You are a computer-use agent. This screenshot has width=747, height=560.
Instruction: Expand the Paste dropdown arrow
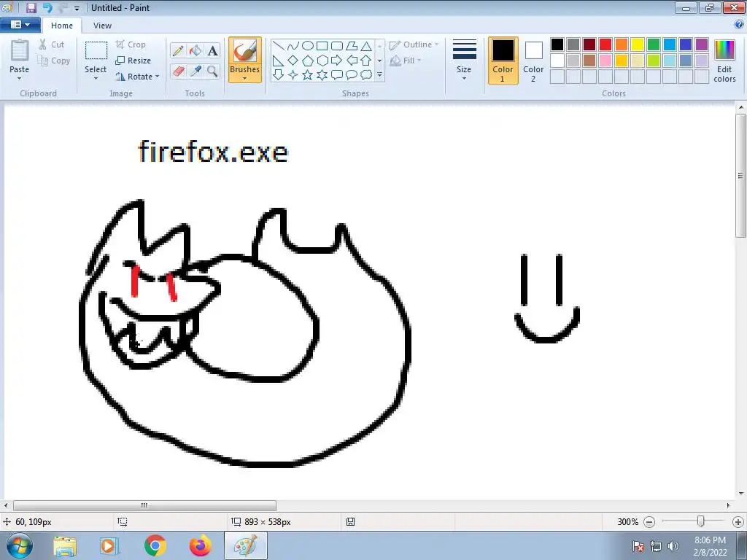click(20, 79)
